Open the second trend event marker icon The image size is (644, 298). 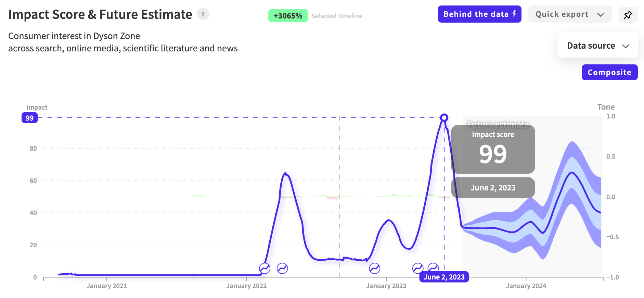pos(282,268)
